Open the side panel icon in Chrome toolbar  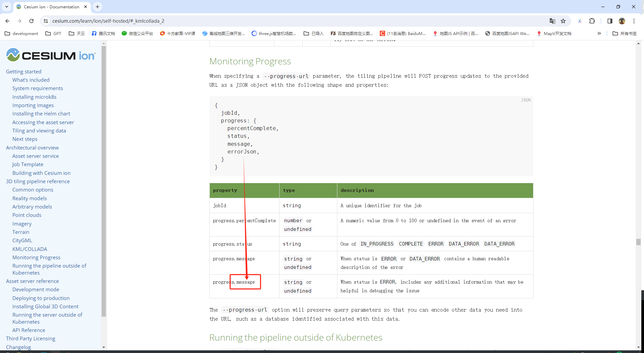point(610,21)
